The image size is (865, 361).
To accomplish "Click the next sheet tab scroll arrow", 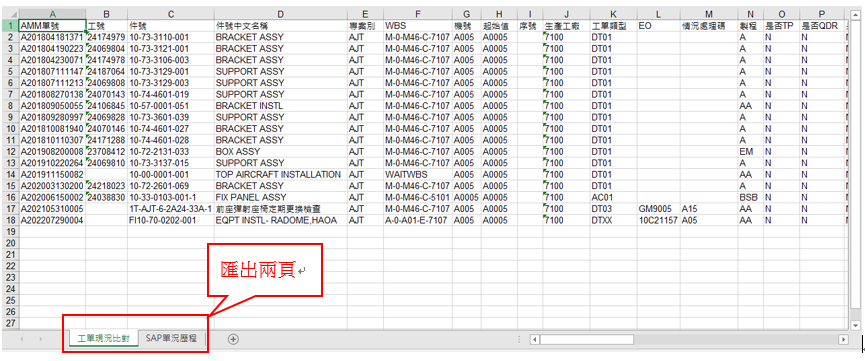I will [40, 339].
